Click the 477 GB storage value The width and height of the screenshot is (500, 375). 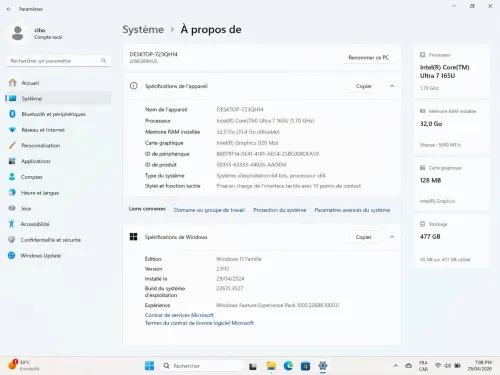430,237
